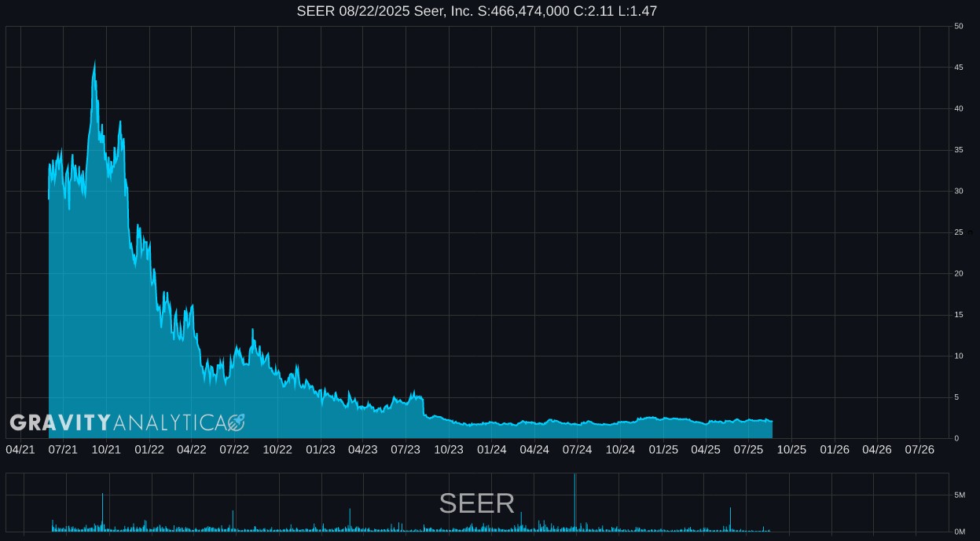The image size is (980, 541).
Task: Click the 0M volume axis label
Action: click(960, 532)
